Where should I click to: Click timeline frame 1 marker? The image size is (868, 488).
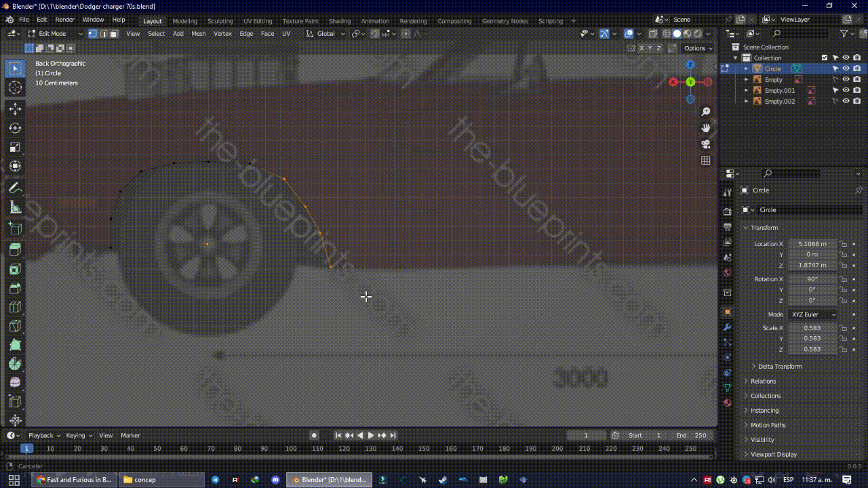[x=26, y=449]
